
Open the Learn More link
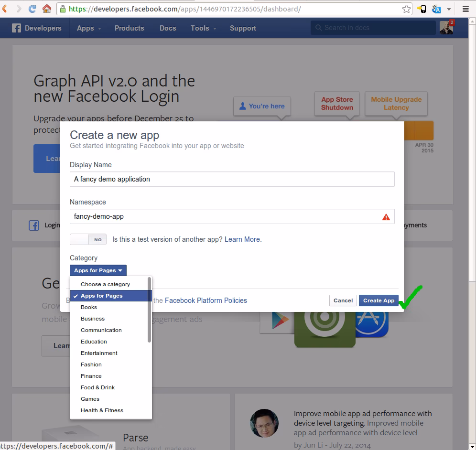point(243,239)
